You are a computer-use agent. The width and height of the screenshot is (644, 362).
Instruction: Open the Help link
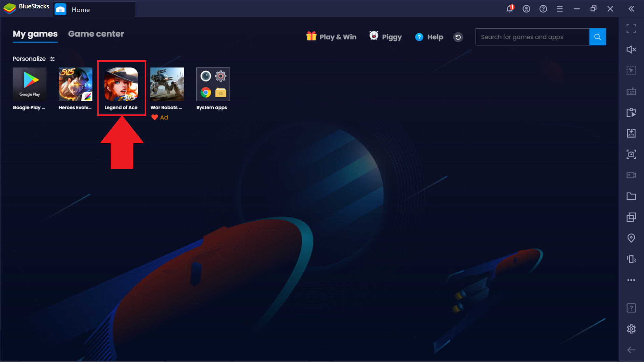click(x=429, y=37)
